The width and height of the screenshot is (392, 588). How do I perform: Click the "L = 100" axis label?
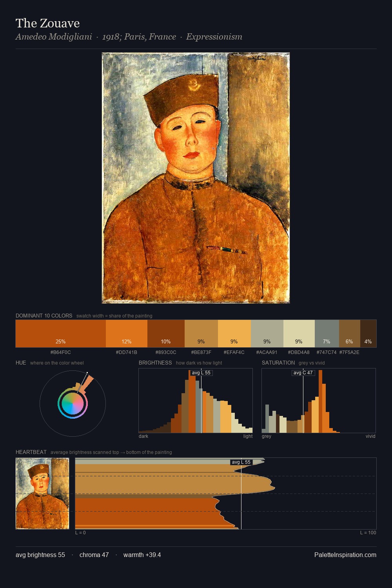tap(368, 533)
